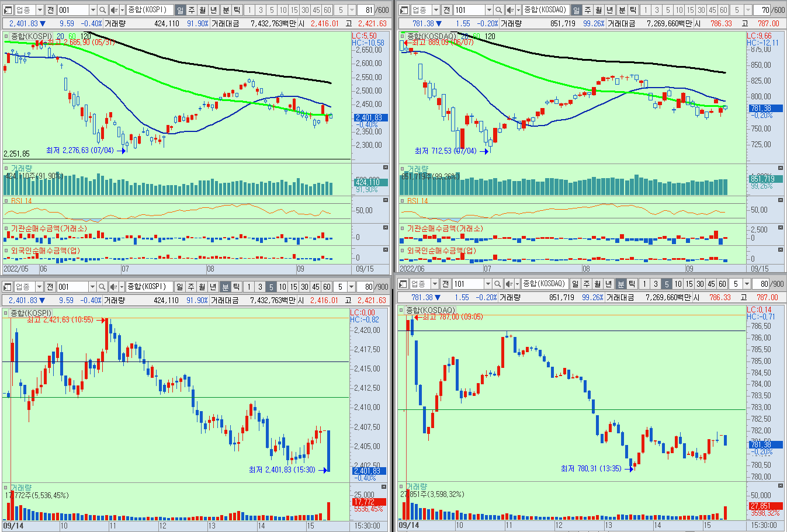Open speaker options arrow in KOSPI daily chart

coord(122,10)
